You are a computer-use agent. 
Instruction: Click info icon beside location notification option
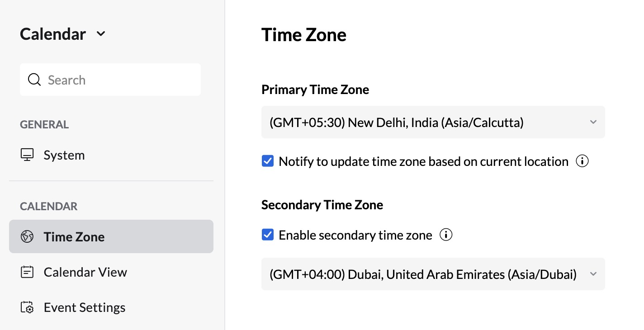point(582,161)
